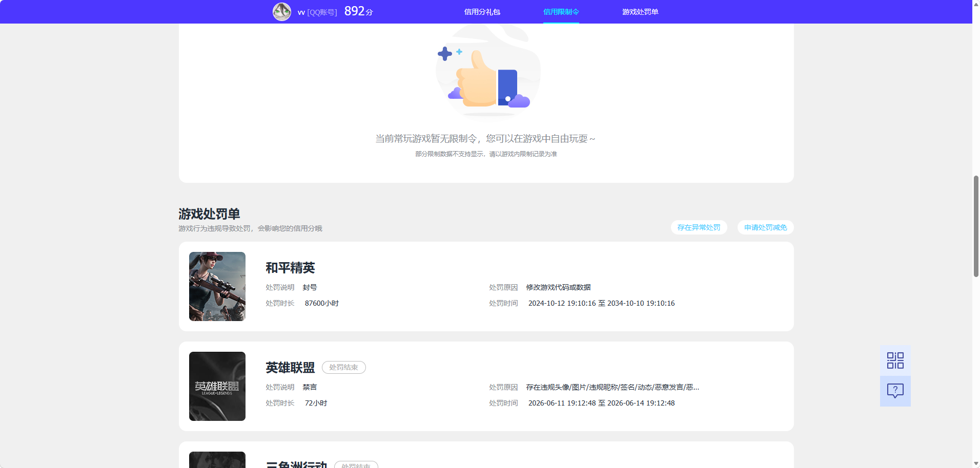980x468 pixels.
Task: Click 游戏处罚单 section heading
Action: (x=209, y=214)
